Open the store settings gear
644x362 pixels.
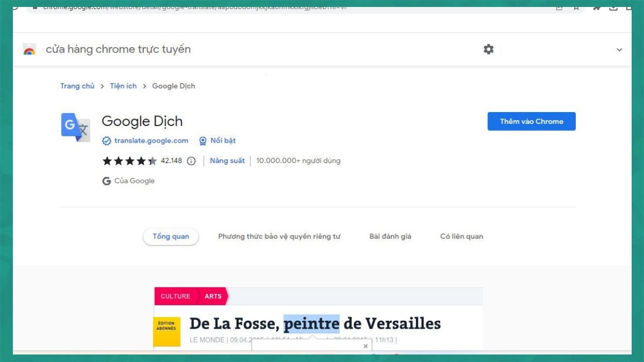488,49
